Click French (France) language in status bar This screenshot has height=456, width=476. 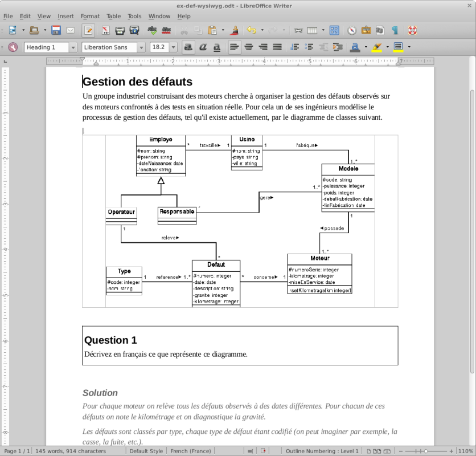pyautogui.click(x=191, y=451)
